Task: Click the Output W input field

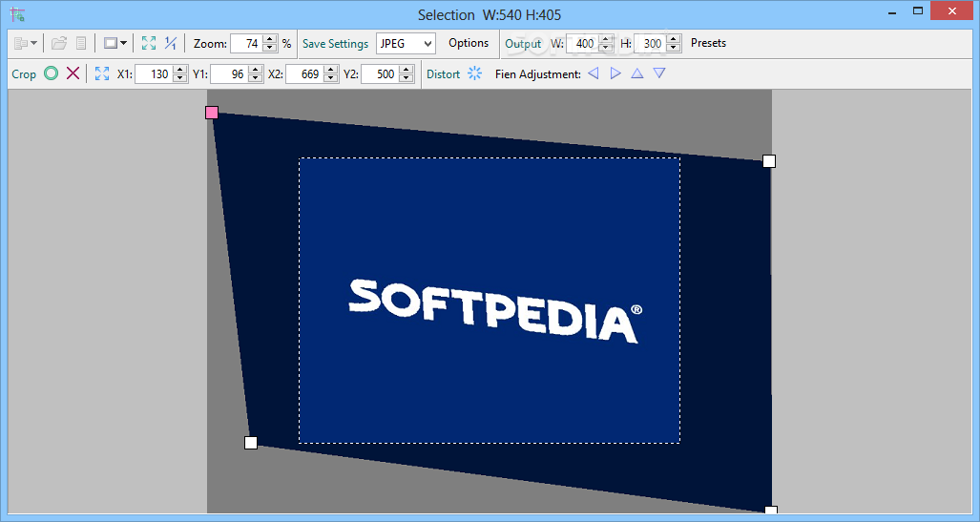Action: tap(582, 43)
